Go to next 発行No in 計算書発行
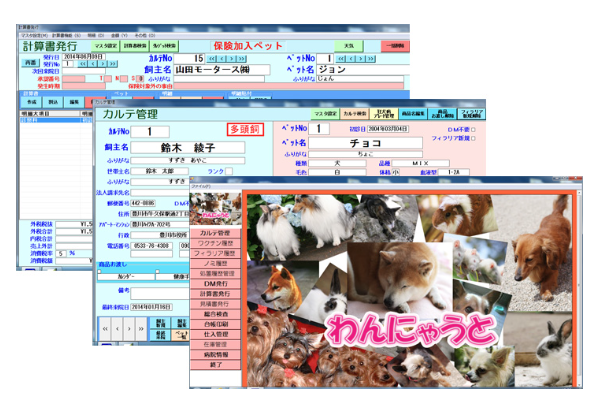Screen dimensions: 595x397 [x=103, y=64]
